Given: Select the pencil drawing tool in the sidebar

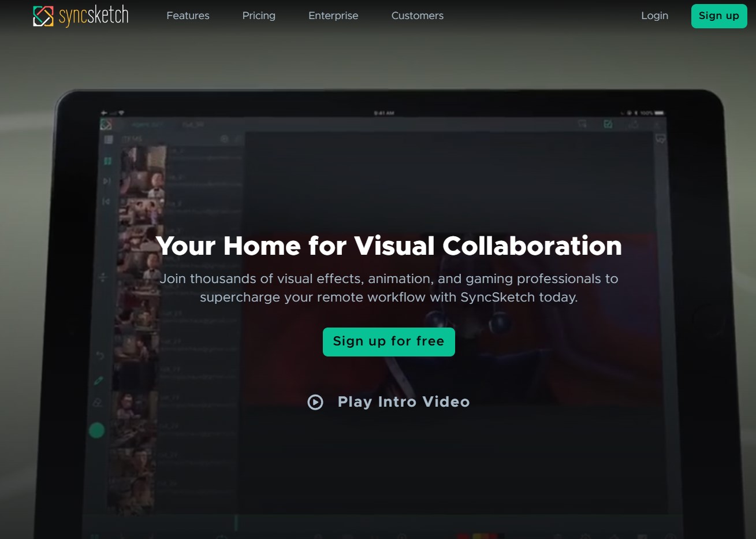Looking at the screenshot, I should (99, 380).
